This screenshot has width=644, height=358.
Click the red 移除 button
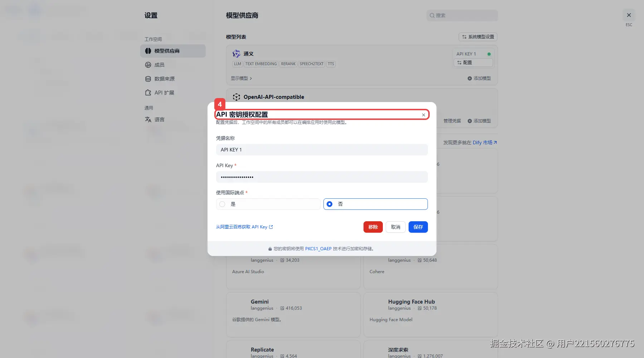(373, 227)
